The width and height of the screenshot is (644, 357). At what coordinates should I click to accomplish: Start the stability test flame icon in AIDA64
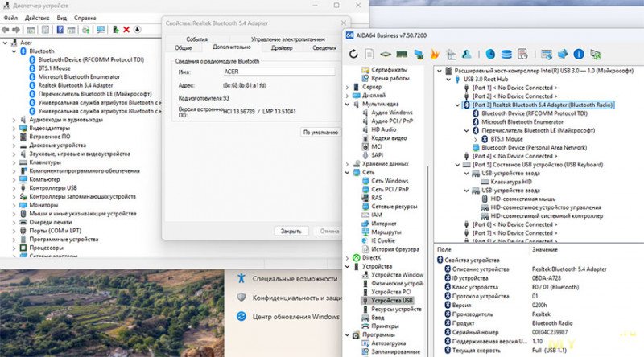pyautogui.click(x=435, y=54)
